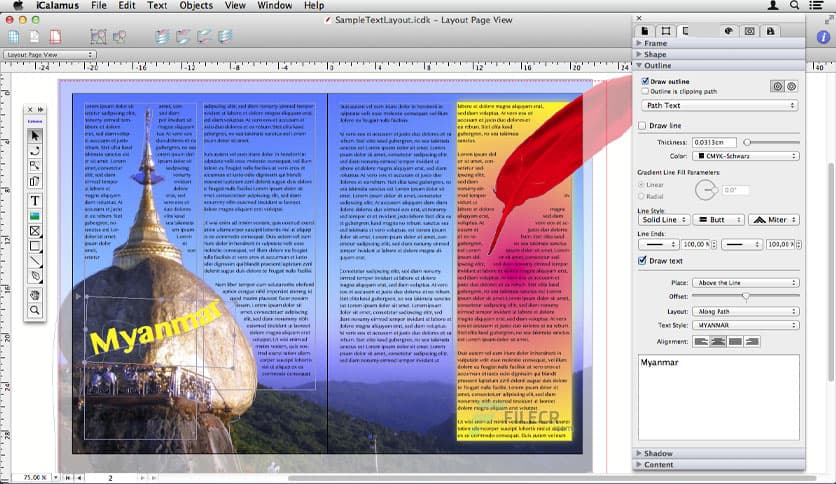836x484 pixels.
Task: Choose the image frame tool
Action: [35, 216]
